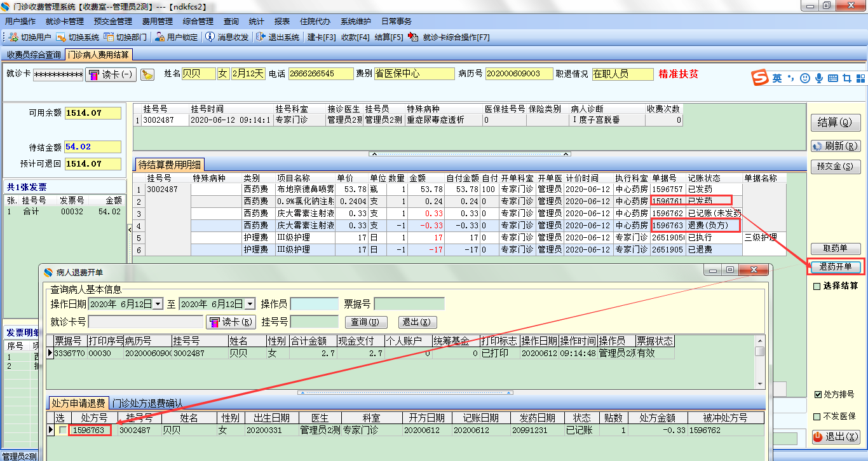The height and width of the screenshot is (461, 868).
Task: Open the IME emoji smiley panel
Action: click(x=805, y=78)
